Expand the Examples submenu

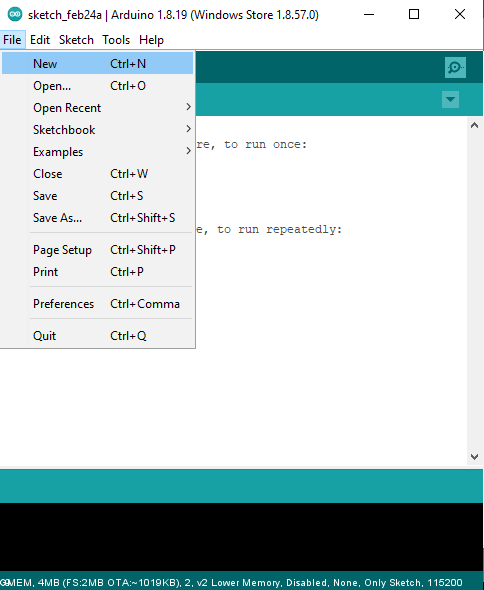coord(97,152)
